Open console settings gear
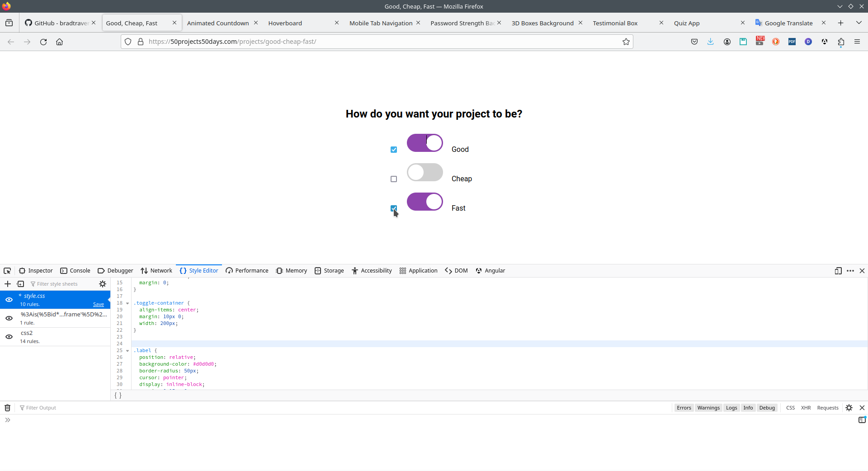This screenshot has height=471, width=868. tap(849, 408)
